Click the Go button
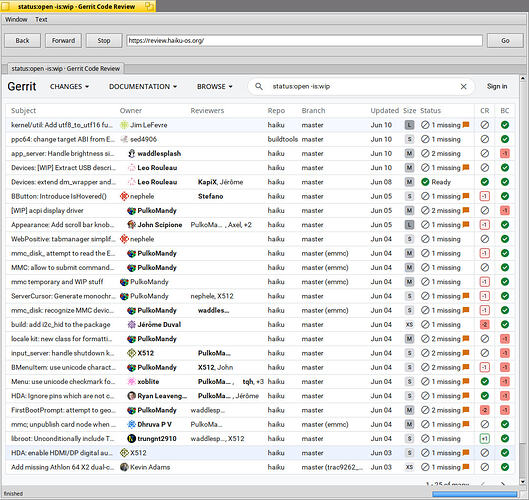 click(505, 40)
